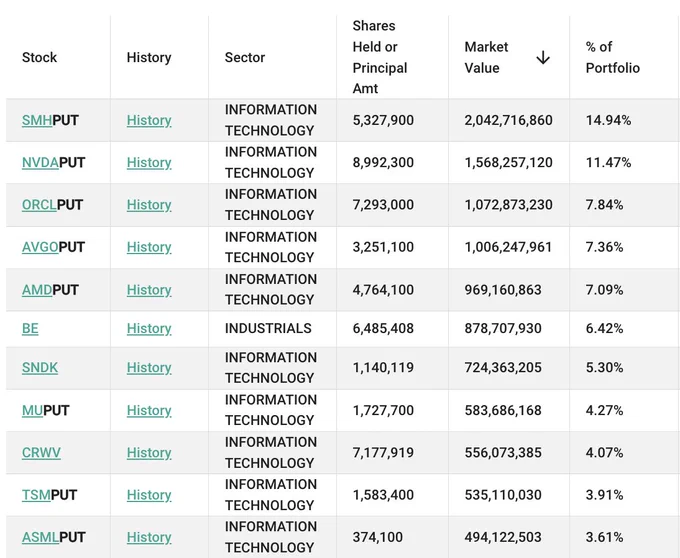The width and height of the screenshot is (680, 558).
Task: View History for the TSM row
Action: coord(149,495)
